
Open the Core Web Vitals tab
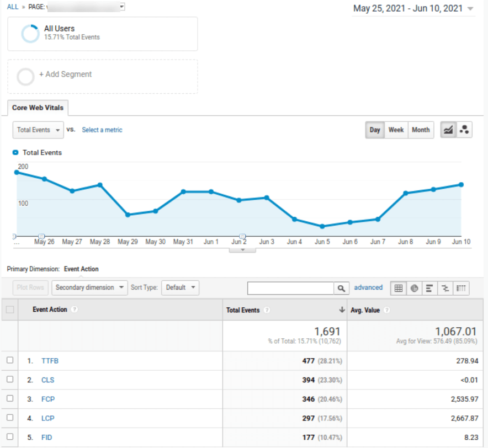38,108
